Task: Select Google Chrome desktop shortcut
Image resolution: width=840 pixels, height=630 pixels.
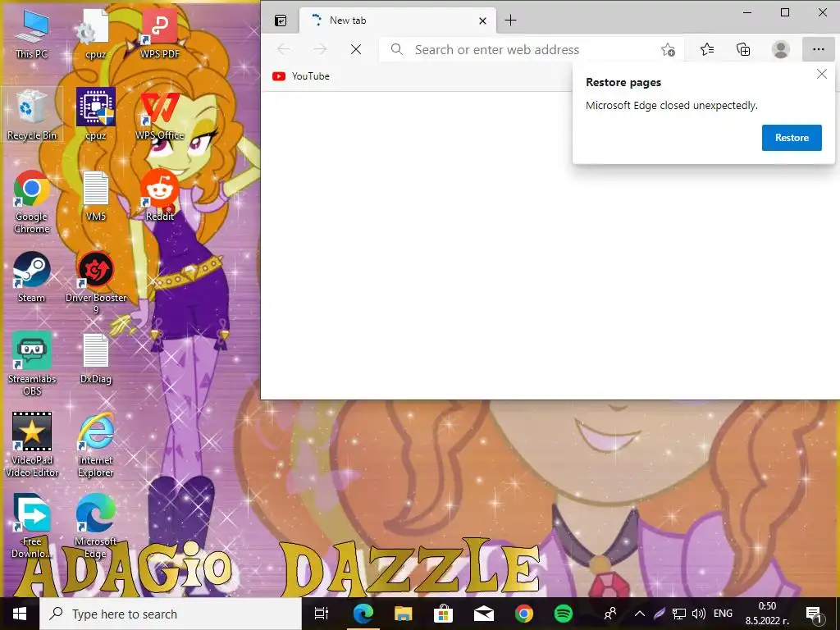Action: tap(32, 202)
